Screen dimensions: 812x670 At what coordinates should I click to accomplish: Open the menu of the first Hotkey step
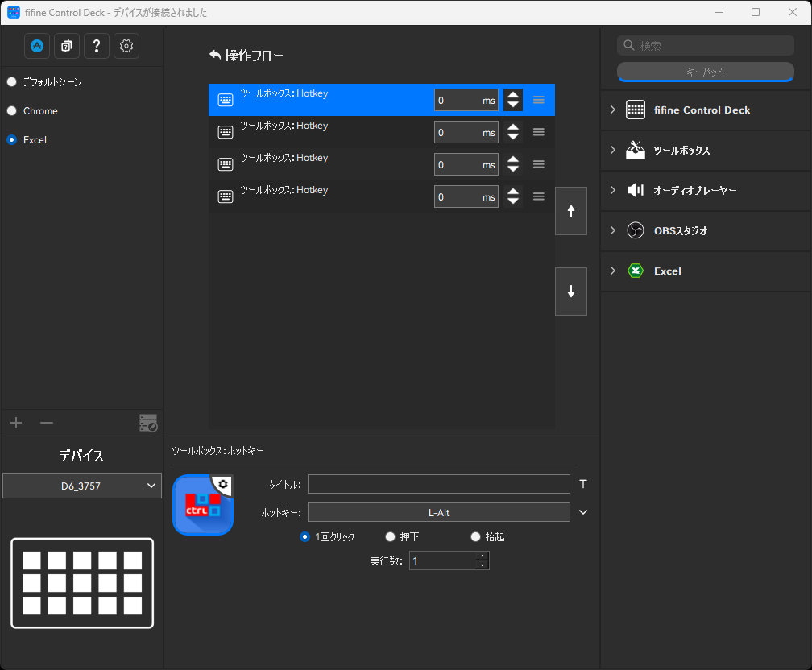click(538, 99)
